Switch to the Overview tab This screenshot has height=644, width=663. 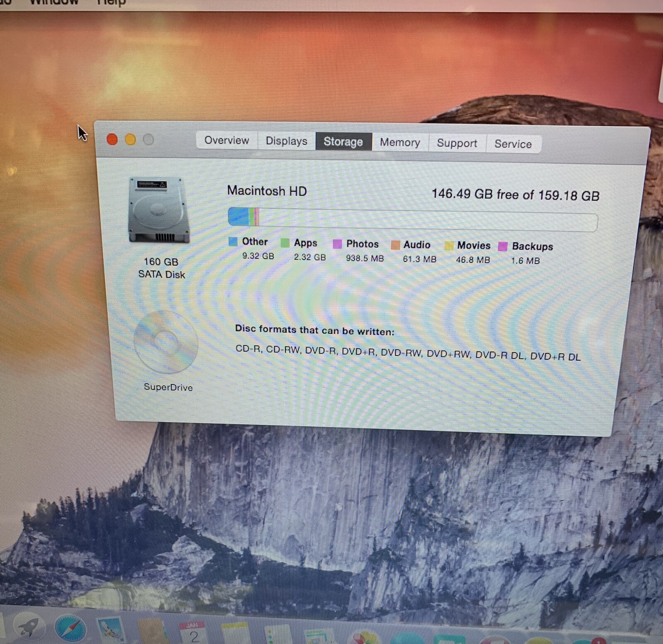[x=227, y=140]
